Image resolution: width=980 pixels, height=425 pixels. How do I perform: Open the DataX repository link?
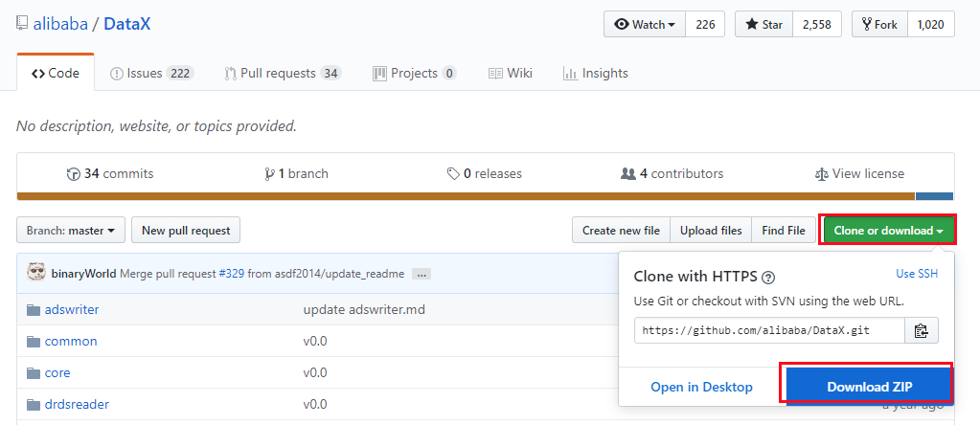point(126,24)
